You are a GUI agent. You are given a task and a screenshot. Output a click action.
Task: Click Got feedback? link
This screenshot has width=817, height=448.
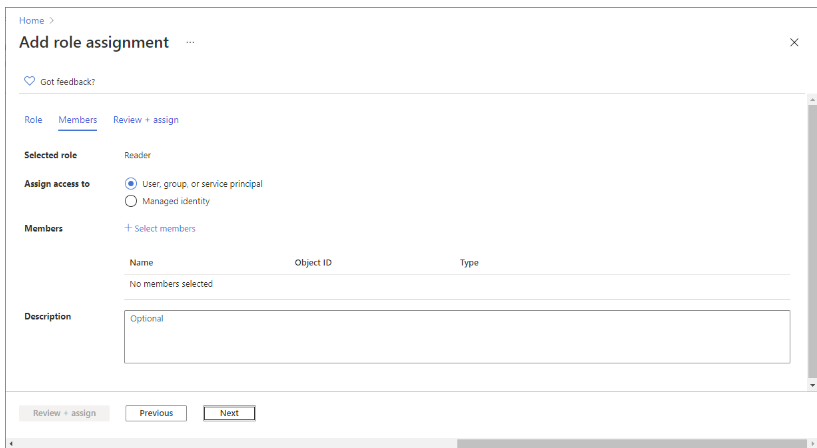pyautogui.click(x=68, y=82)
